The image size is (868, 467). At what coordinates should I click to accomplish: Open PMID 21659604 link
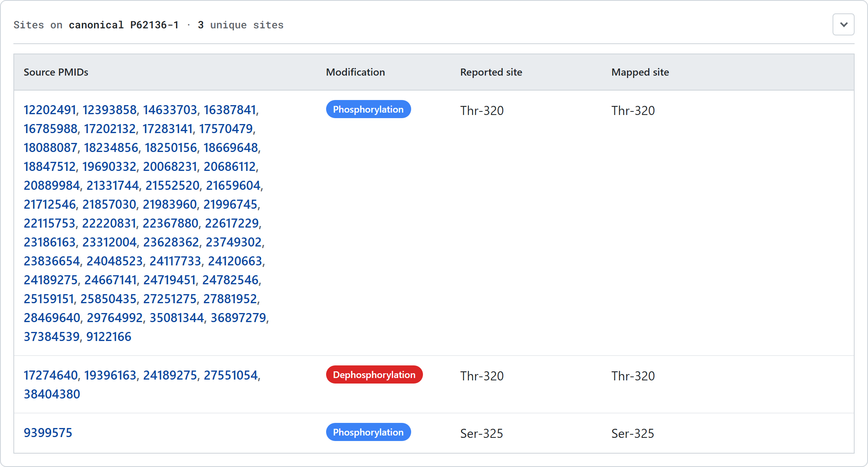coord(233,185)
